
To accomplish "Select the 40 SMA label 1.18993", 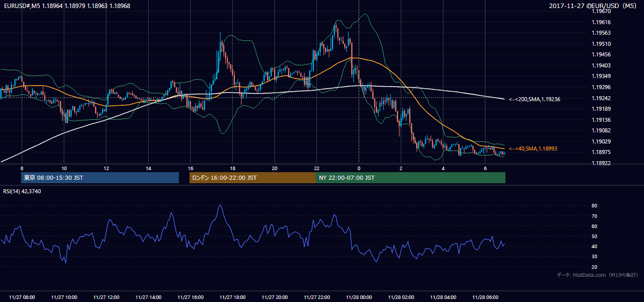I will tap(533, 148).
